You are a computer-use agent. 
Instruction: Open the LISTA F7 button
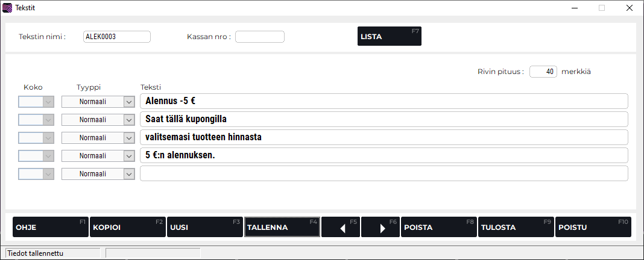click(389, 36)
